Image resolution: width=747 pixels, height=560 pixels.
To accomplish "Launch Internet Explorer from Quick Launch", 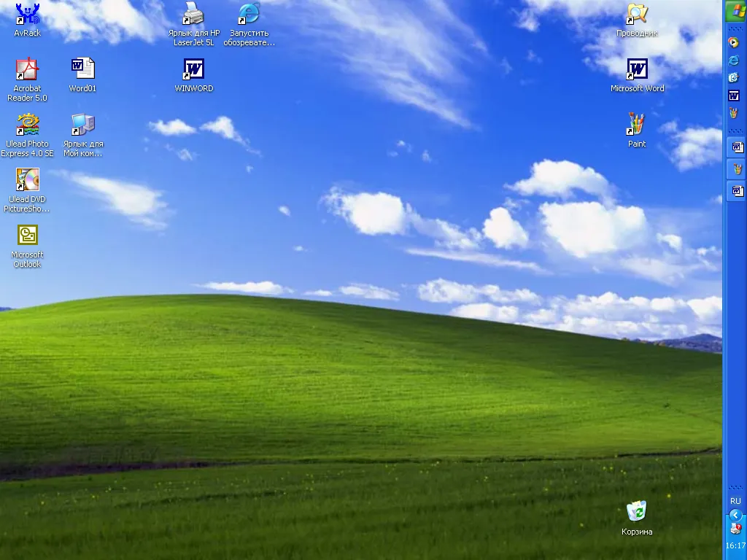I will 734,60.
